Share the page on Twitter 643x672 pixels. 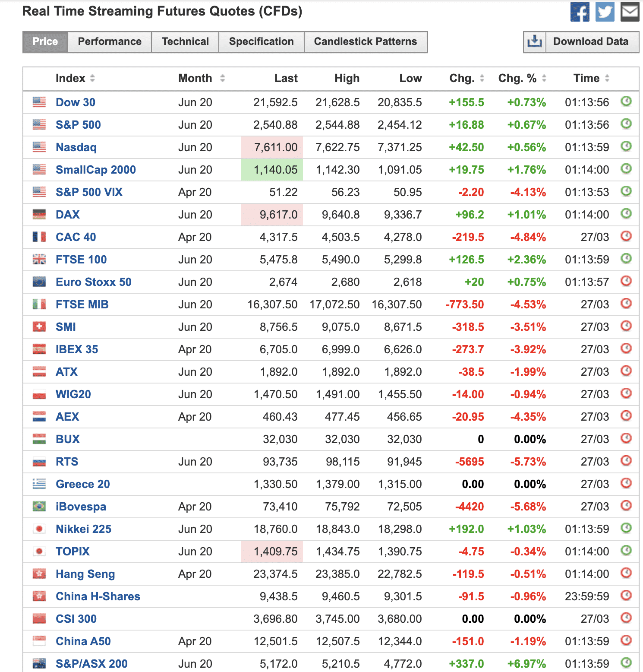[605, 12]
